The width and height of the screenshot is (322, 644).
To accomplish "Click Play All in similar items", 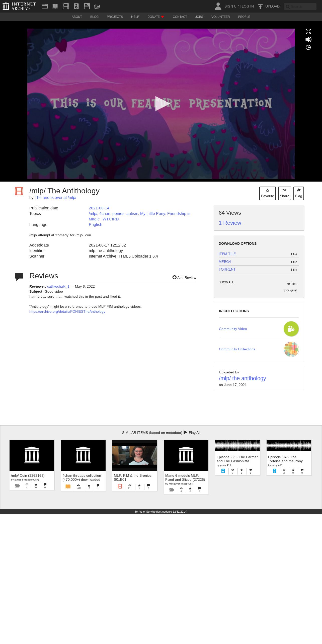I will point(192,433).
